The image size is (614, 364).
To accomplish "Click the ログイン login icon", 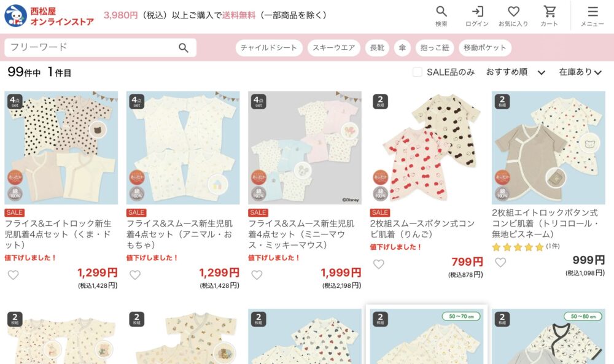I will (x=477, y=16).
